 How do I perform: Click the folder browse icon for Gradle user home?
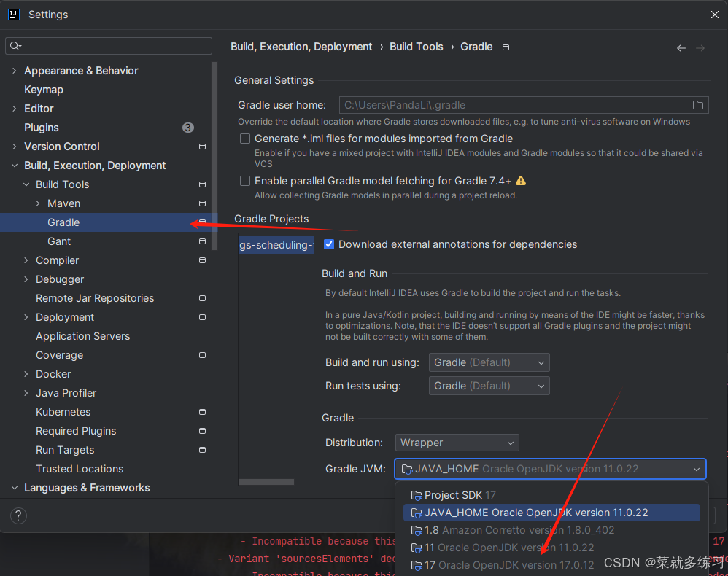point(697,105)
